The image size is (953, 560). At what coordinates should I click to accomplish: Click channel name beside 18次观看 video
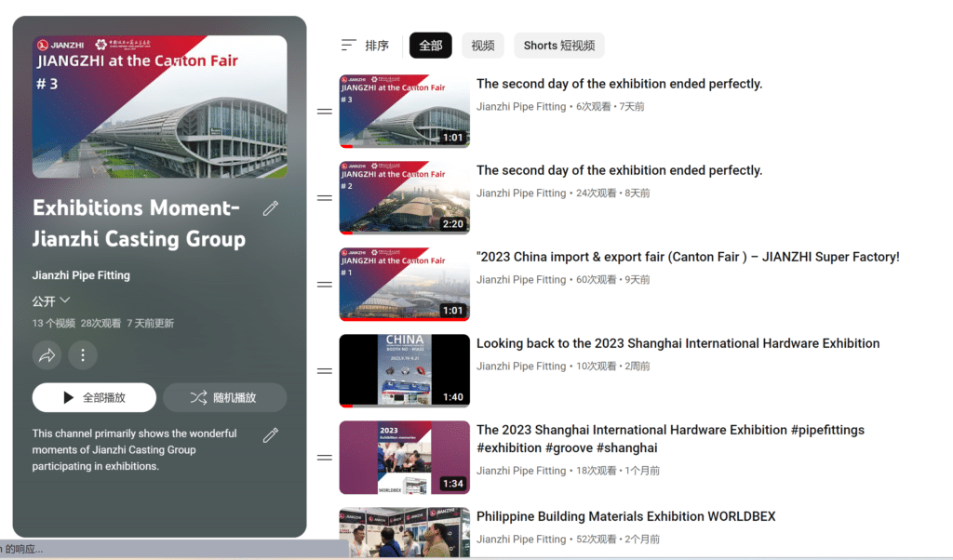coord(521,471)
